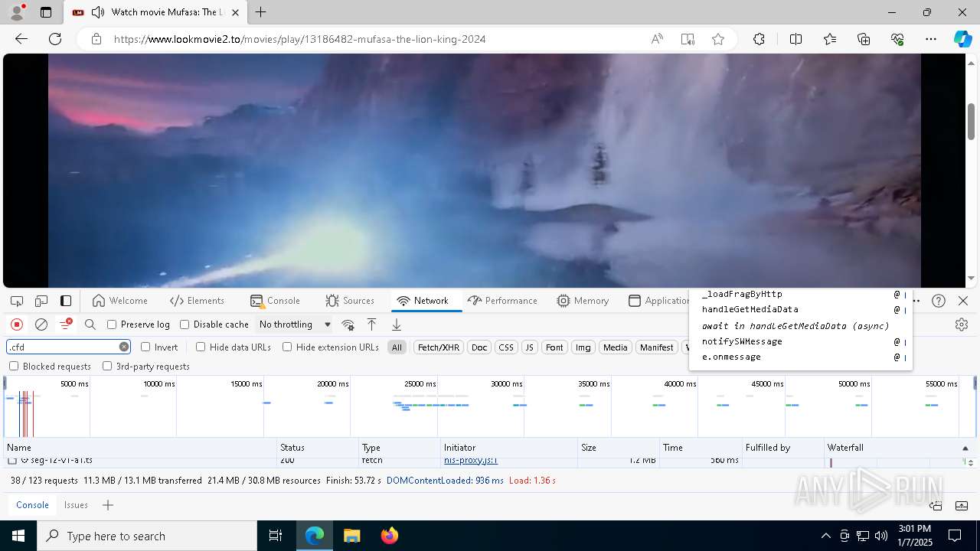Click Export HAR download arrow

tap(397, 324)
